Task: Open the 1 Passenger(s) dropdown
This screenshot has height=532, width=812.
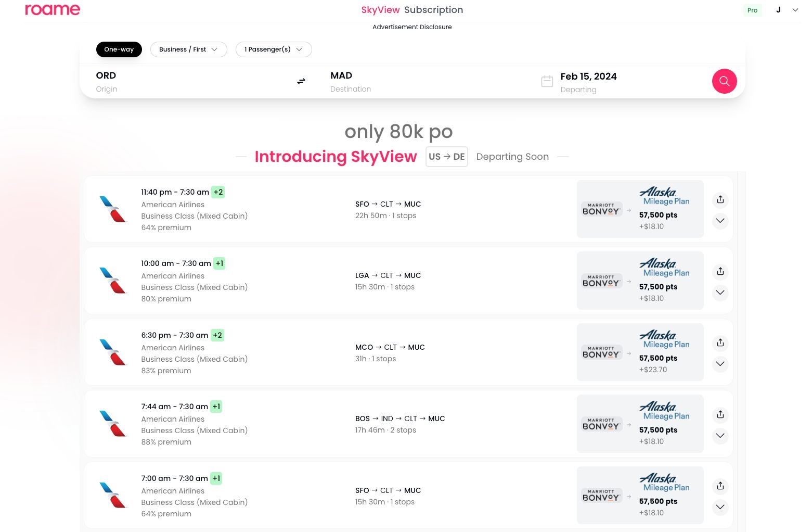Action: pyautogui.click(x=273, y=49)
